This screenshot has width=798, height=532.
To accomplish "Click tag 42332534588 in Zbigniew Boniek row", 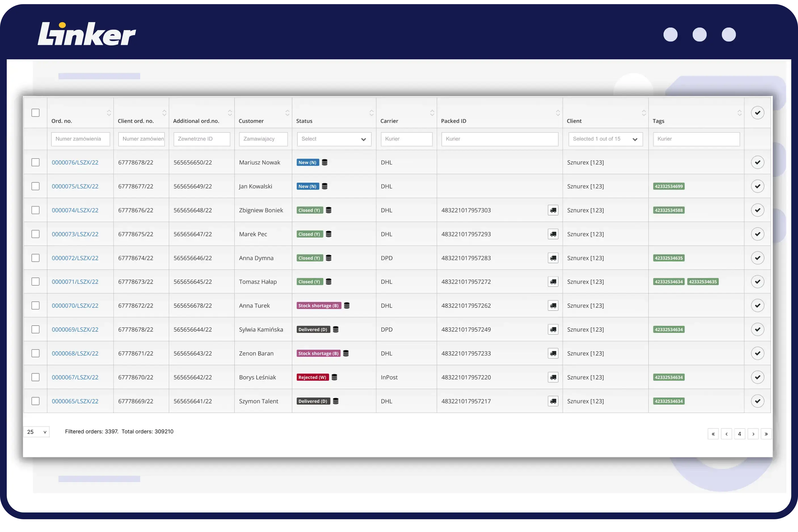I will (668, 210).
